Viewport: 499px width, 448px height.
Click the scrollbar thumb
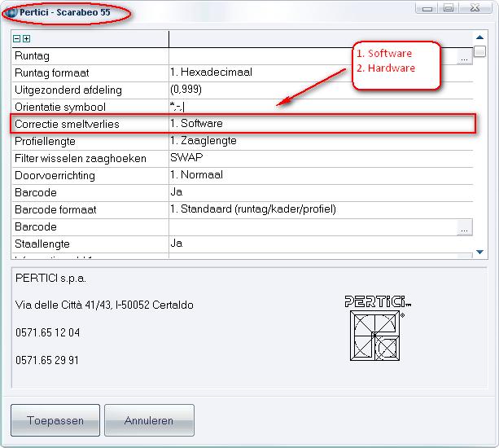point(479,51)
